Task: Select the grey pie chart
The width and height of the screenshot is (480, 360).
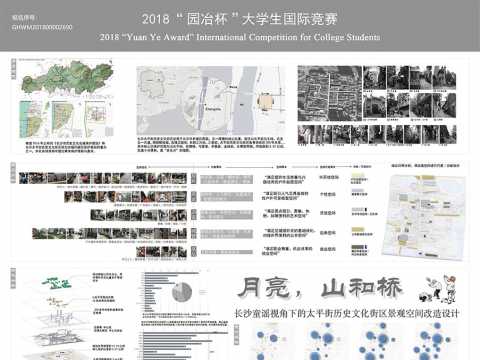Action: tap(182, 292)
